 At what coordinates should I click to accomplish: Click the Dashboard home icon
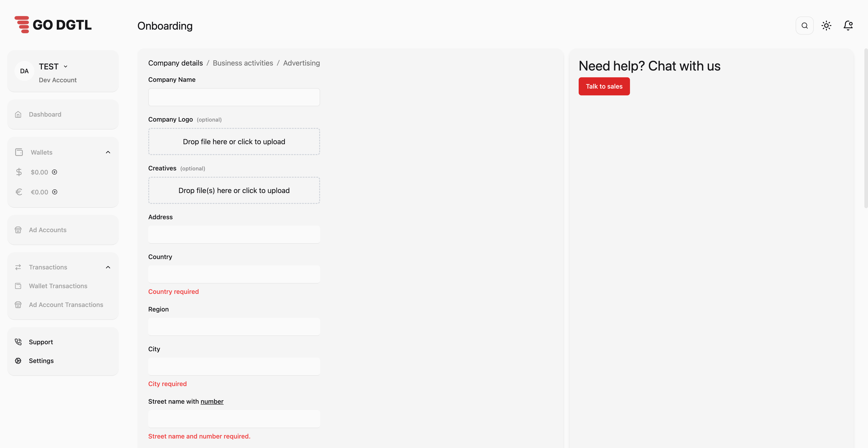[x=18, y=115]
